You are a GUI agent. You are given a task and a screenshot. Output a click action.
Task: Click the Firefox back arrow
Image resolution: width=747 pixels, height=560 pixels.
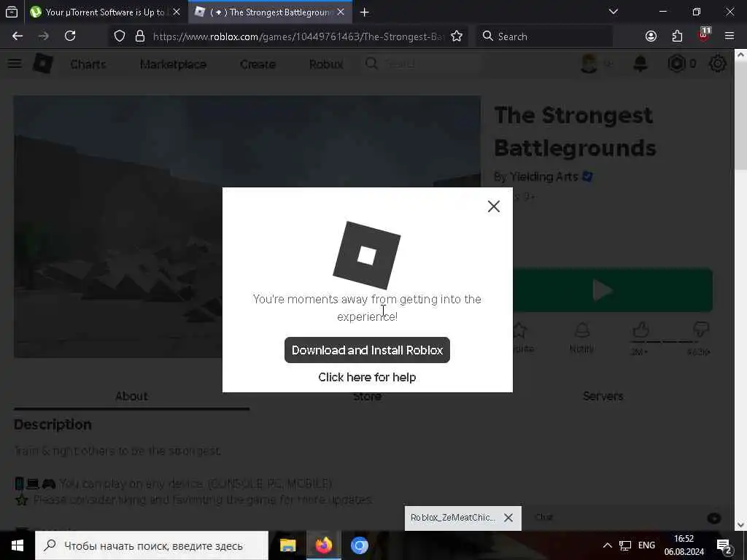pyautogui.click(x=18, y=36)
